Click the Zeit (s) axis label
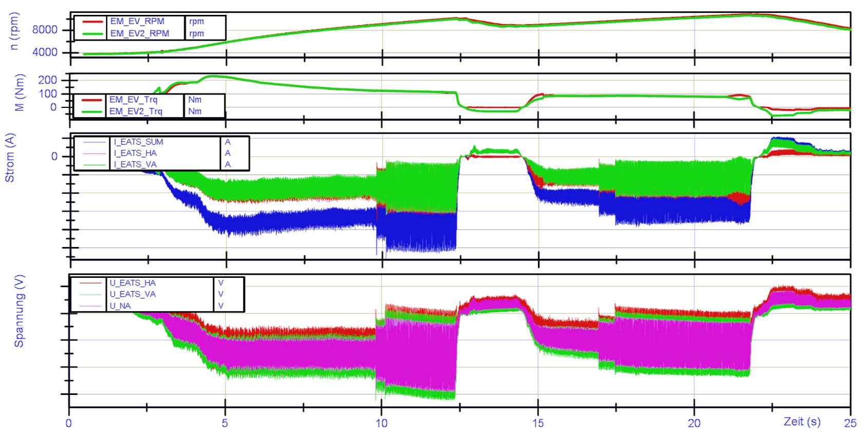Viewport: 868px width, 434px height. tap(802, 422)
